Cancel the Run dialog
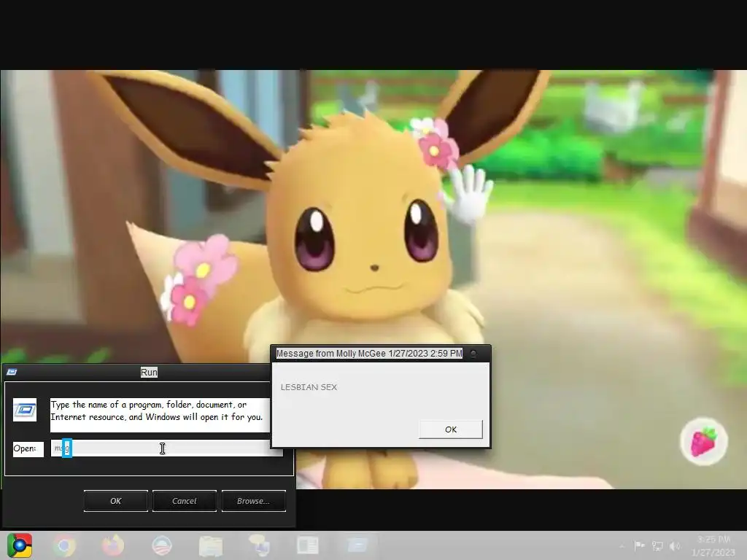The height and width of the screenshot is (560, 747). (x=185, y=501)
